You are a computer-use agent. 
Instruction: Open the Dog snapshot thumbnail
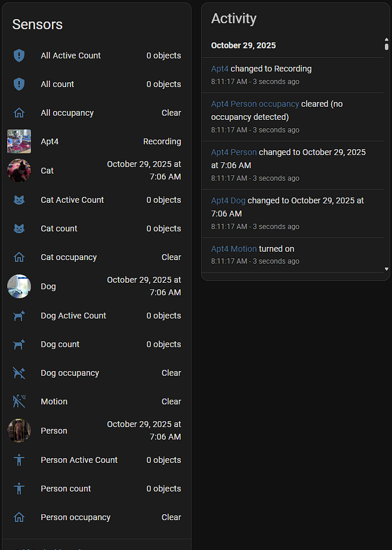click(x=19, y=286)
